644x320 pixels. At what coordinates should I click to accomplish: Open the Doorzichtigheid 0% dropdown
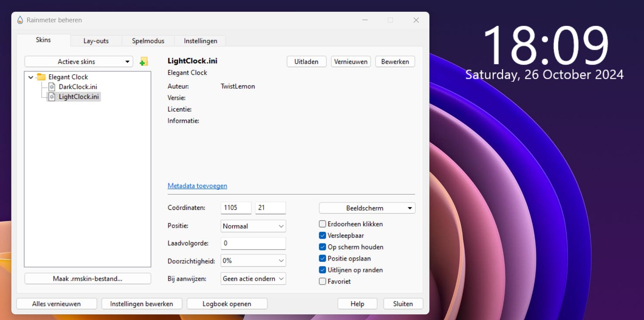coord(253,261)
